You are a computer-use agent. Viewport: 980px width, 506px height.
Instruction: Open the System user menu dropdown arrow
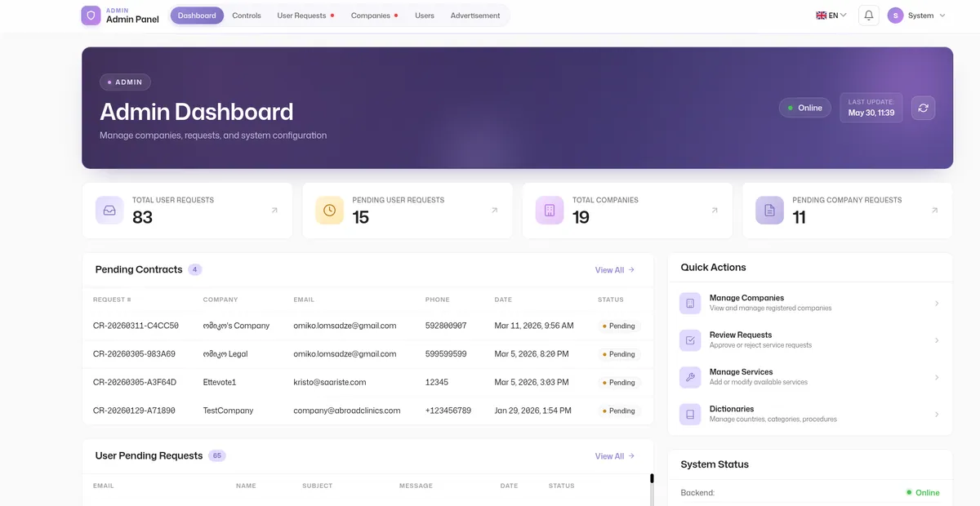click(942, 16)
